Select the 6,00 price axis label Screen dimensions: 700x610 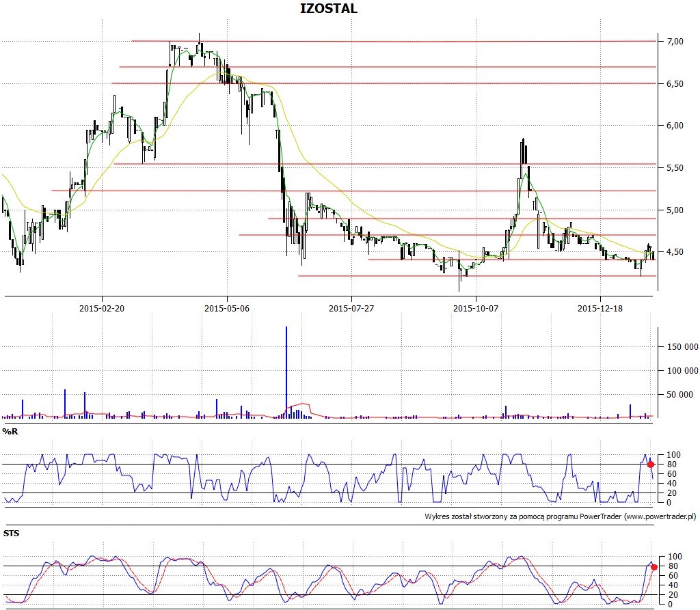point(675,126)
